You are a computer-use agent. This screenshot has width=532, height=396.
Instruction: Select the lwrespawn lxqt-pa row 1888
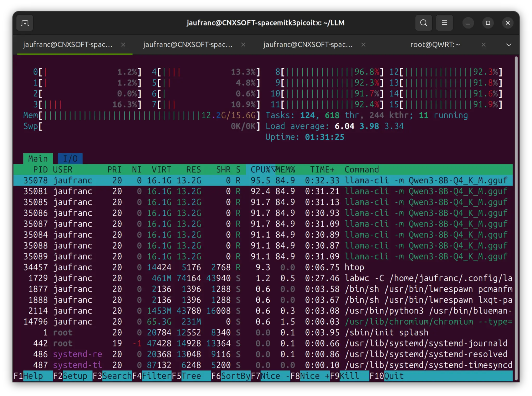[x=263, y=300]
